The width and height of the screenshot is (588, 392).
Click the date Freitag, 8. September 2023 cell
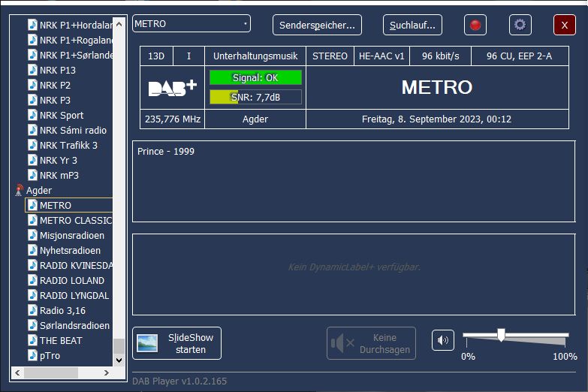pos(437,119)
